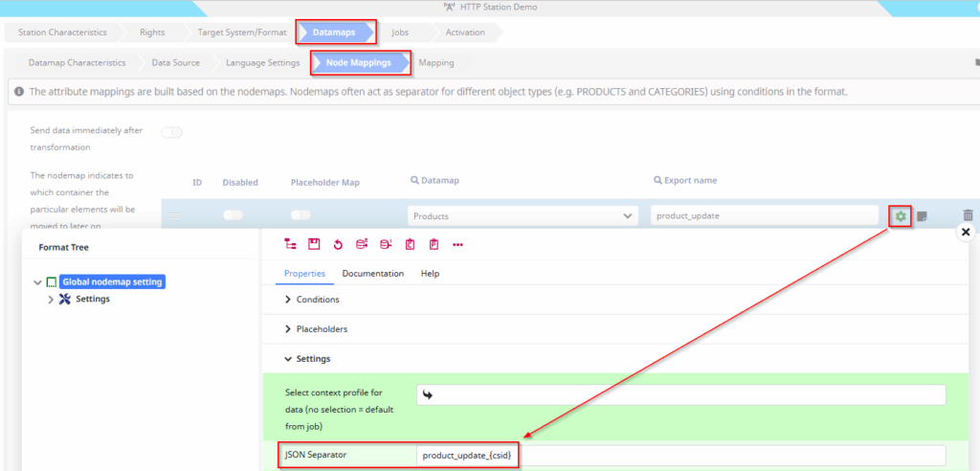Click the JSON Separator label
980x471 pixels.
tap(316, 455)
